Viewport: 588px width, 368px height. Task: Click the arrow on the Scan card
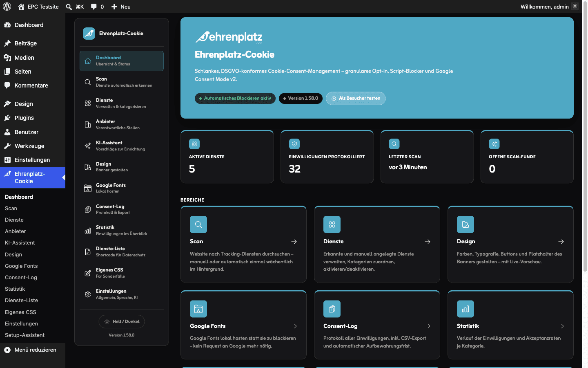(294, 242)
